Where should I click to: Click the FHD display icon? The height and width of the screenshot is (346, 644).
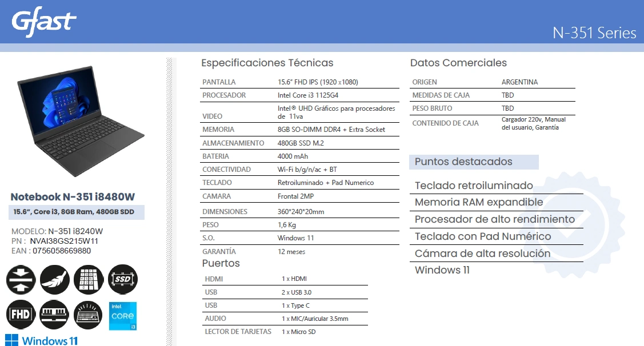click(x=21, y=315)
